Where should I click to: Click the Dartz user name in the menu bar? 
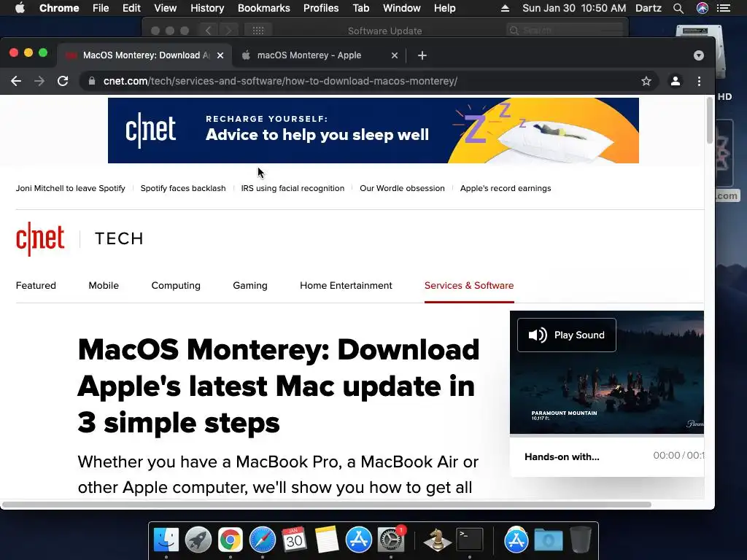649,8
